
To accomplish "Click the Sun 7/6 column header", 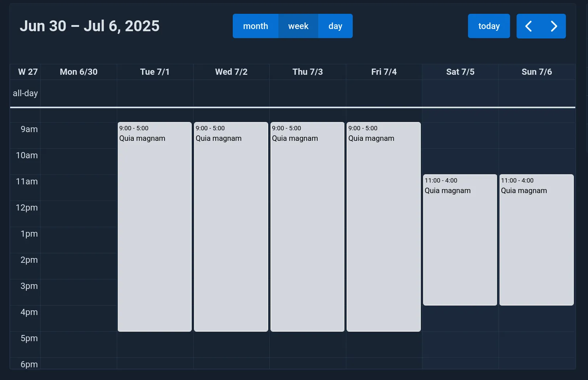I will 537,71.
